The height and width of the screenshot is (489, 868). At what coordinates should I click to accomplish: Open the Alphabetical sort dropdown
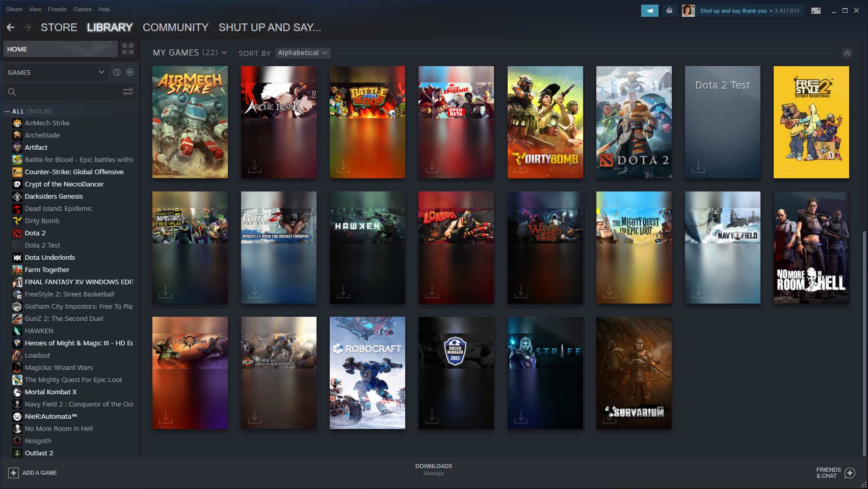[303, 53]
